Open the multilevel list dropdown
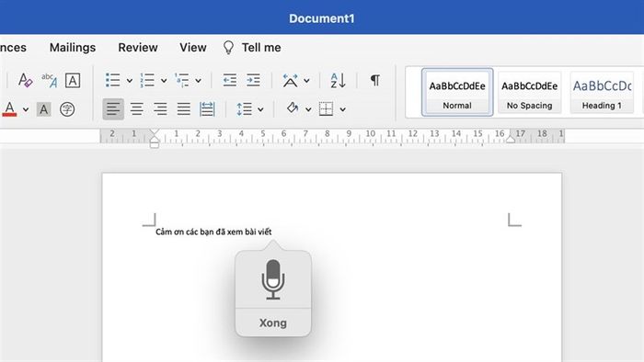The width and height of the screenshot is (644, 362). (x=198, y=81)
